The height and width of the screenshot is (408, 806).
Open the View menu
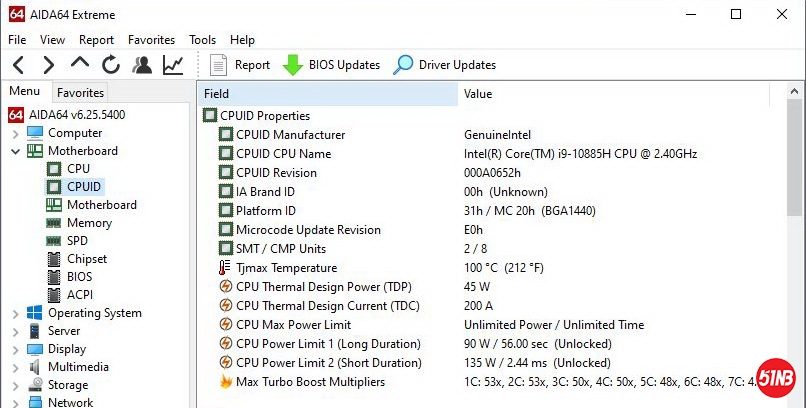(52, 40)
